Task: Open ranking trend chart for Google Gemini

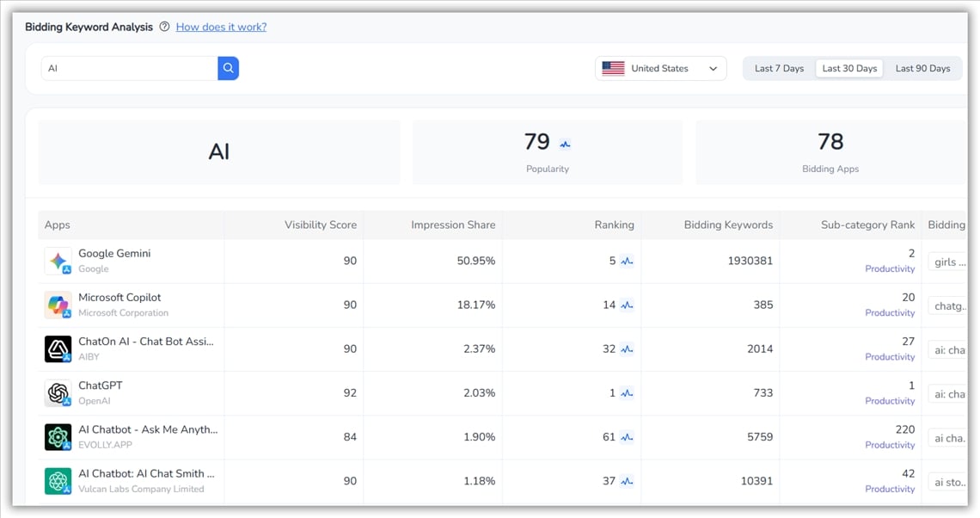Action: pyautogui.click(x=627, y=261)
